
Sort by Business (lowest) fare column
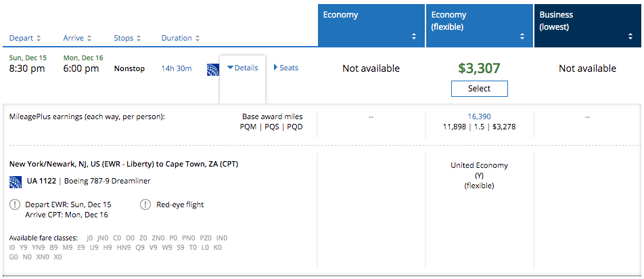630,37
